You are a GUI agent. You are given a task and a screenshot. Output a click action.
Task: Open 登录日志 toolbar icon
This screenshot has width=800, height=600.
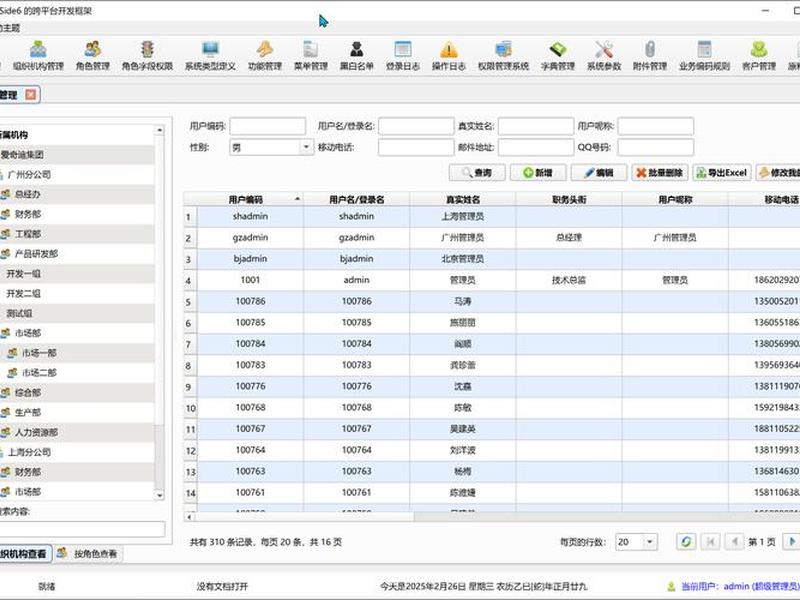pos(403,56)
